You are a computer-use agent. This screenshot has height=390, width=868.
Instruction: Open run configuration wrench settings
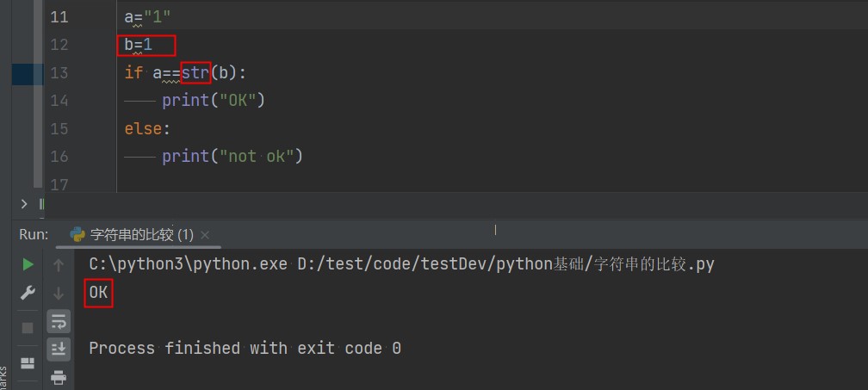[x=28, y=293]
